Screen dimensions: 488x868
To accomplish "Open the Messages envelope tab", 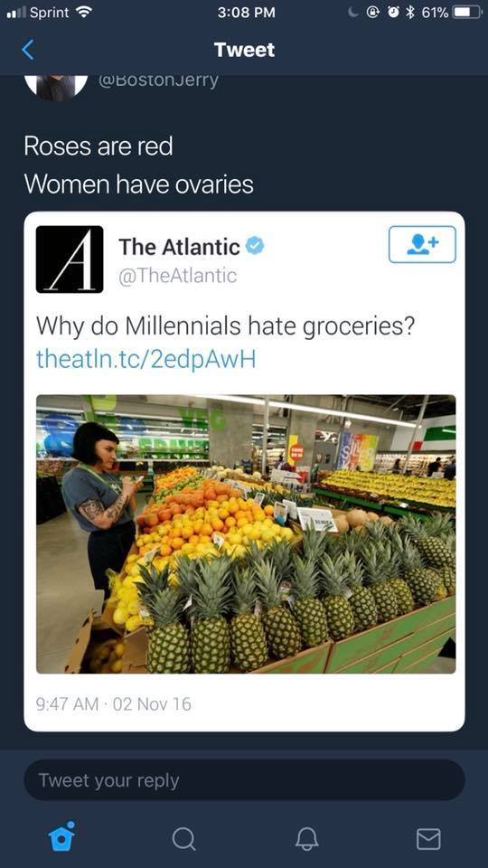I will pyautogui.click(x=428, y=839).
